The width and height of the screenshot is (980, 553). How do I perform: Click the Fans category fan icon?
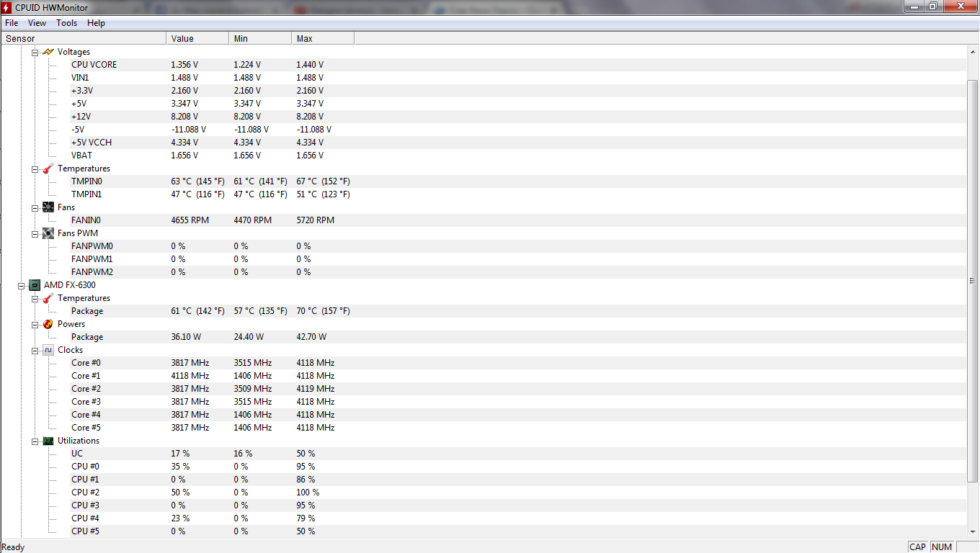click(x=48, y=207)
